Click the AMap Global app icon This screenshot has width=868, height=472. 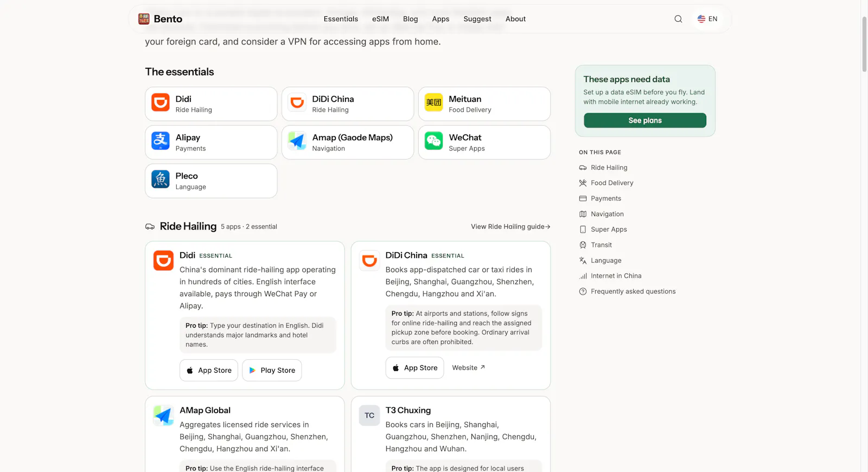click(163, 416)
